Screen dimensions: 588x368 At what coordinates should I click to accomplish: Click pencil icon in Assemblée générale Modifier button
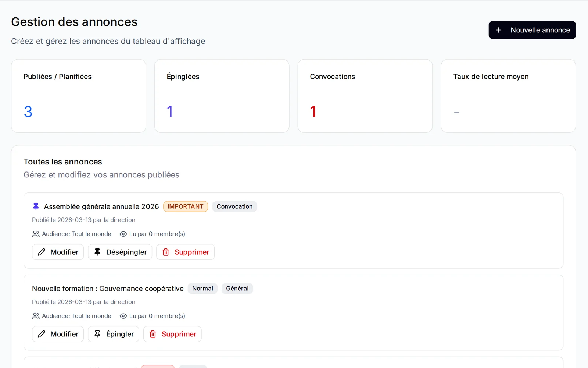coord(42,252)
